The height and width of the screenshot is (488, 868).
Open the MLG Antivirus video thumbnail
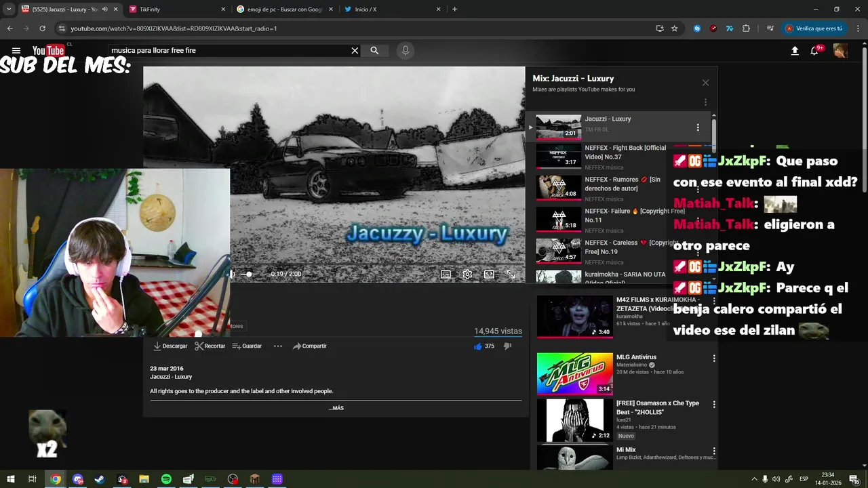575,373
